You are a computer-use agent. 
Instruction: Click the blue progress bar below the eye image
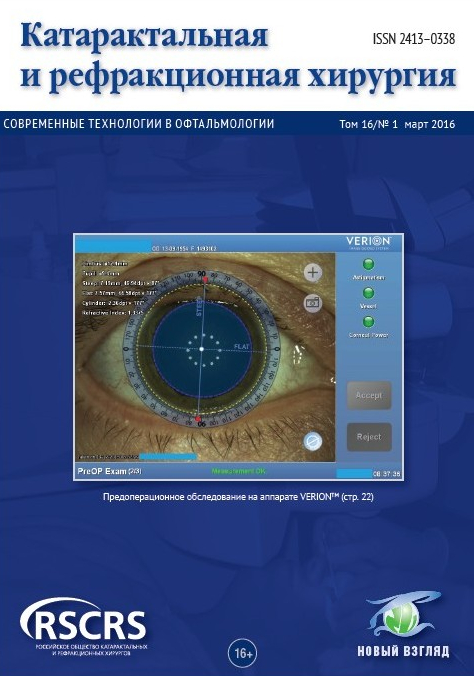tap(169, 456)
